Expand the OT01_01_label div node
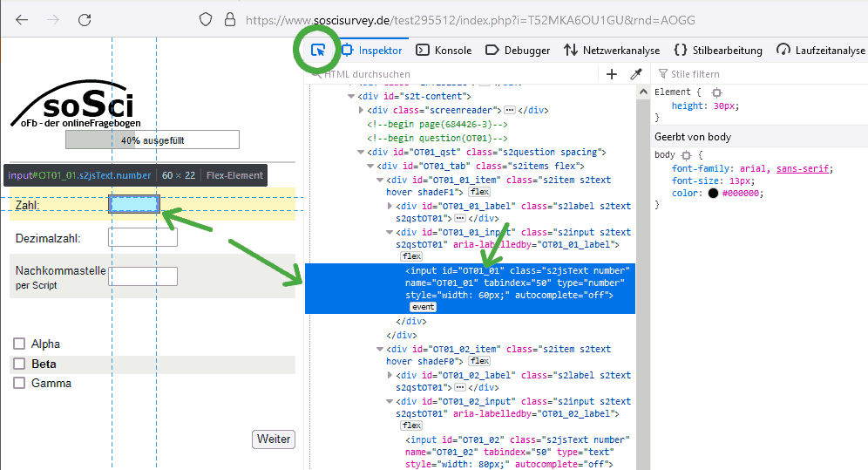The image size is (868, 470). (390, 206)
